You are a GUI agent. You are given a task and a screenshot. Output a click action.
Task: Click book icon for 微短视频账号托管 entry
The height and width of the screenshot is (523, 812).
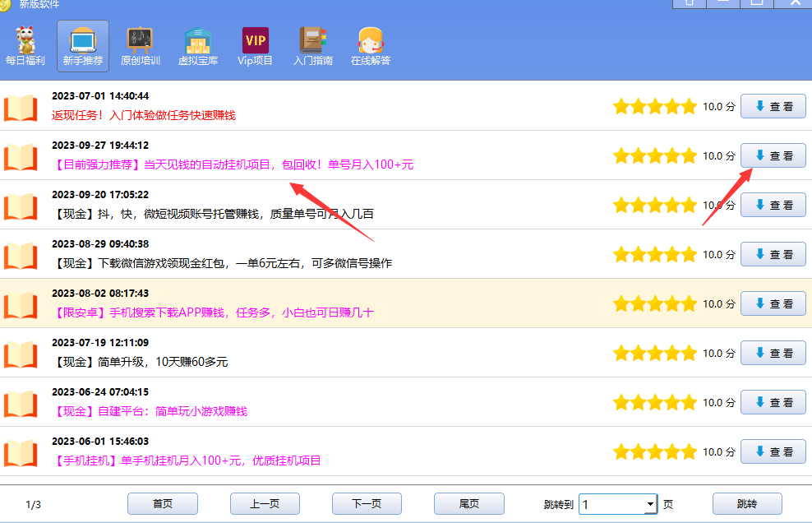(21, 206)
